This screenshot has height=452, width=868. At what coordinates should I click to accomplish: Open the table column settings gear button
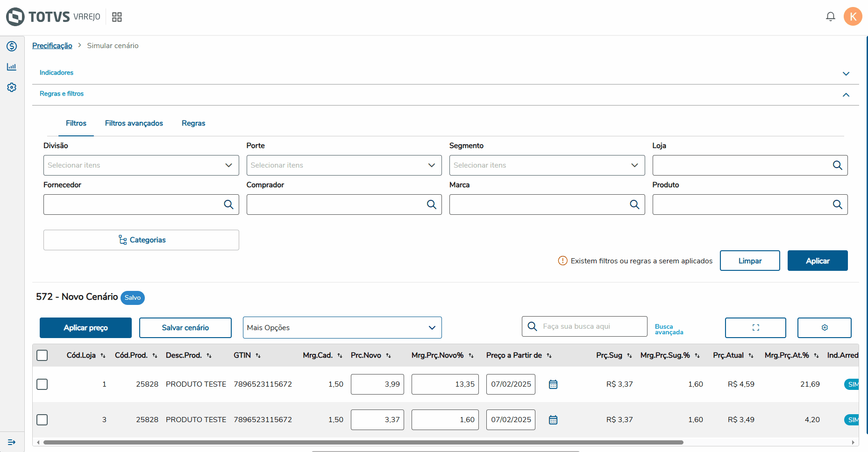(824, 328)
